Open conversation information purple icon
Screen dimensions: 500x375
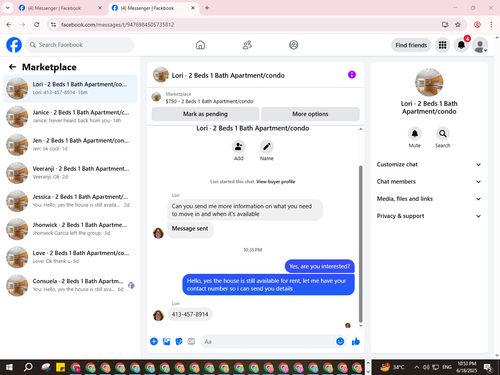[352, 75]
